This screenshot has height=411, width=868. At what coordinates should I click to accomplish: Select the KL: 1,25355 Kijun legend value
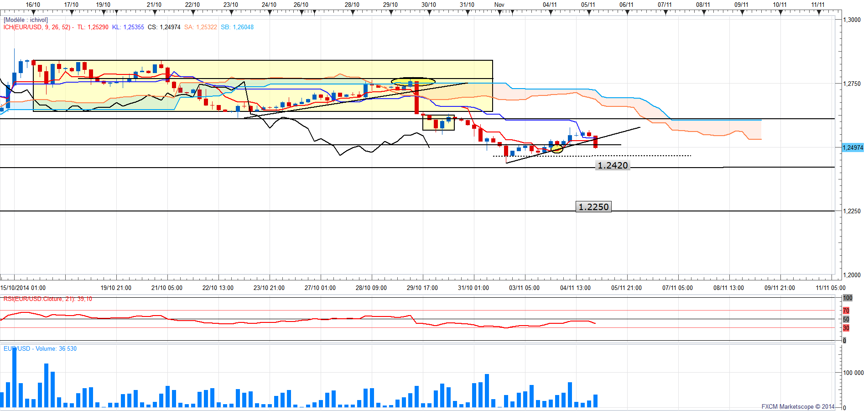point(128,27)
